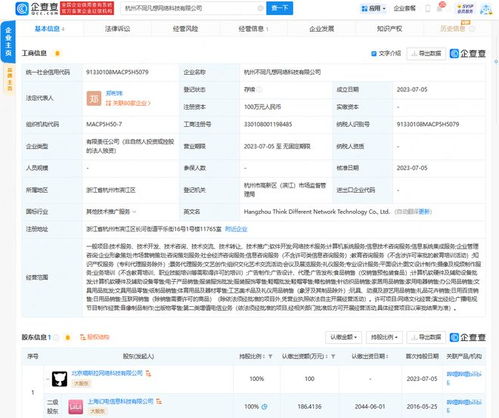
Task: Filter the 认缴出资额(万元) column with its funnel icon
Action: (333, 357)
